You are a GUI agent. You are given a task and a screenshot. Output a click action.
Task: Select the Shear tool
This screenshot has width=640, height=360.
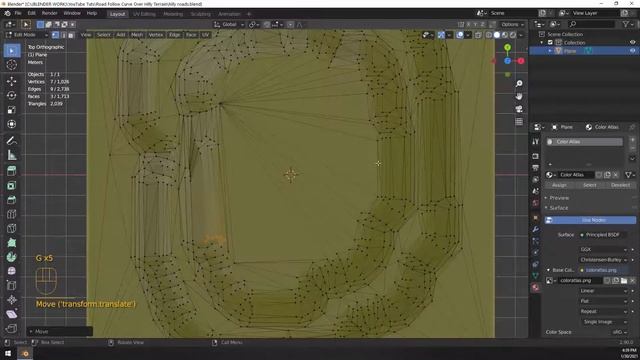(x=12, y=314)
